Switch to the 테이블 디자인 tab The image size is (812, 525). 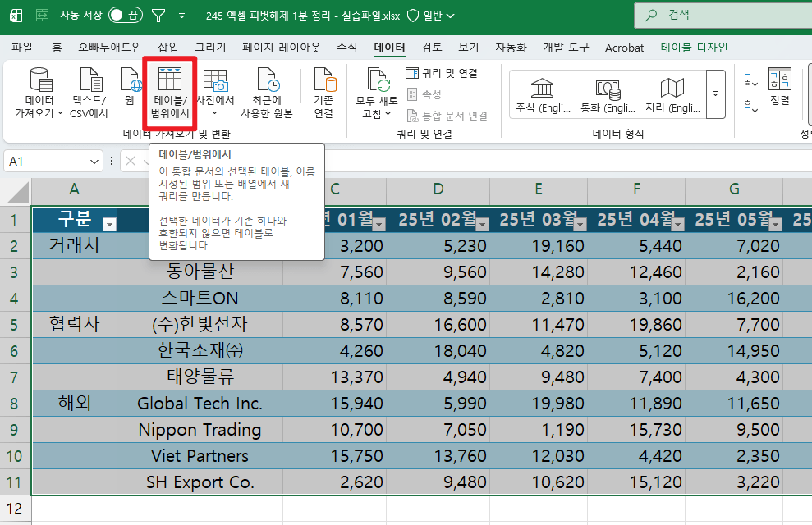(694, 48)
